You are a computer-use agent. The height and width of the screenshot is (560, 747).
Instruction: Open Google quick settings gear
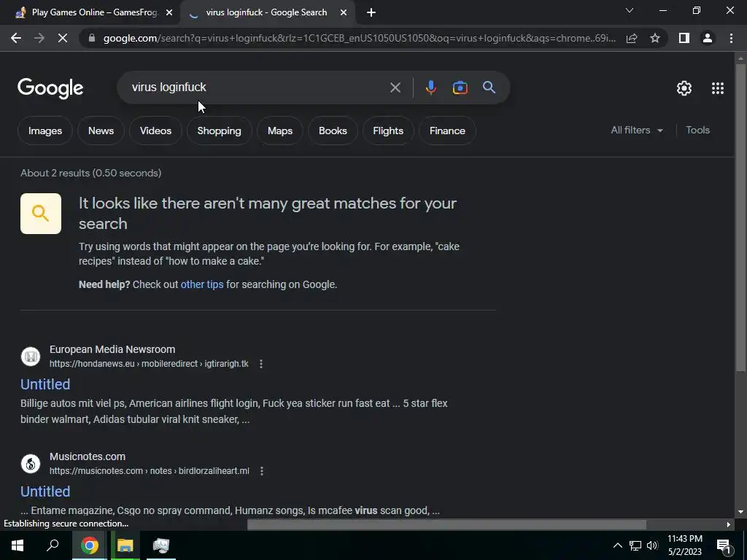pyautogui.click(x=684, y=88)
